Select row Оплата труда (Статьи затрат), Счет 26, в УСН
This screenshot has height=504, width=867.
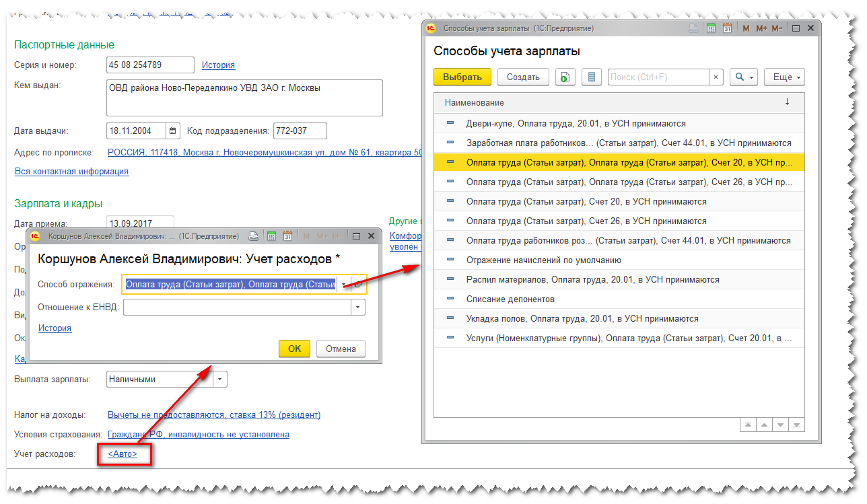[619, 221]
